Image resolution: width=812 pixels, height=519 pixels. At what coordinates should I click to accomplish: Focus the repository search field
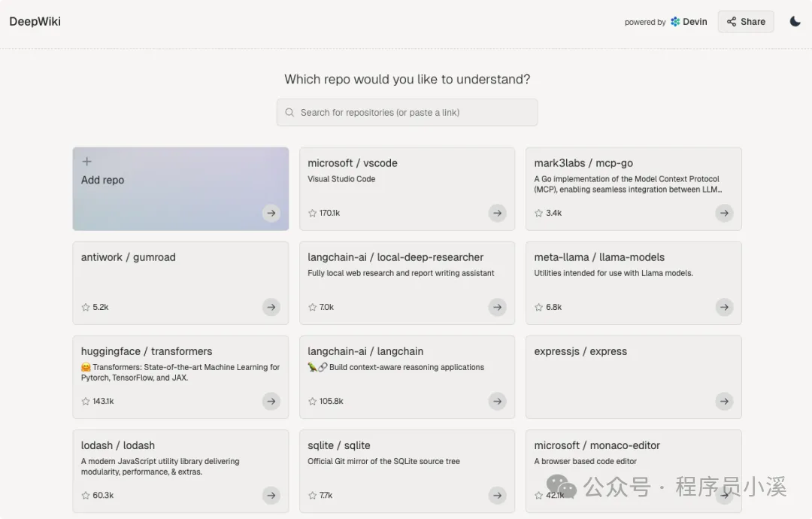(407, 112)
